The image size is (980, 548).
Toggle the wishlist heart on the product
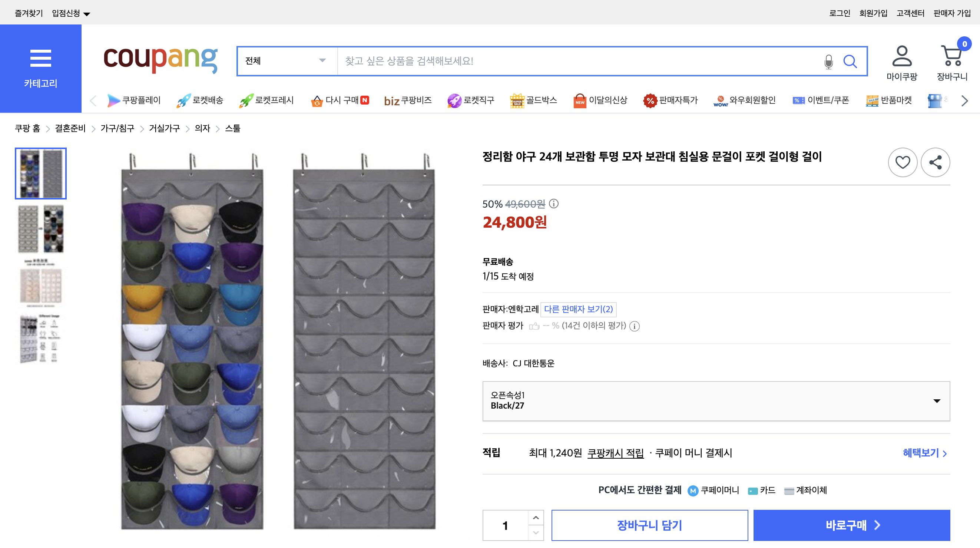tap(903, 162)
